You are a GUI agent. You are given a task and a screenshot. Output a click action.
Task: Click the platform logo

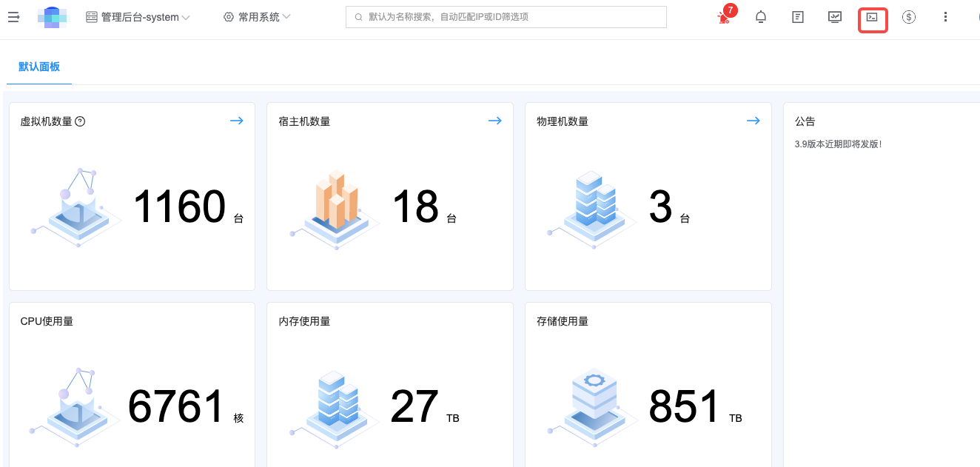(x=53, y=17)
